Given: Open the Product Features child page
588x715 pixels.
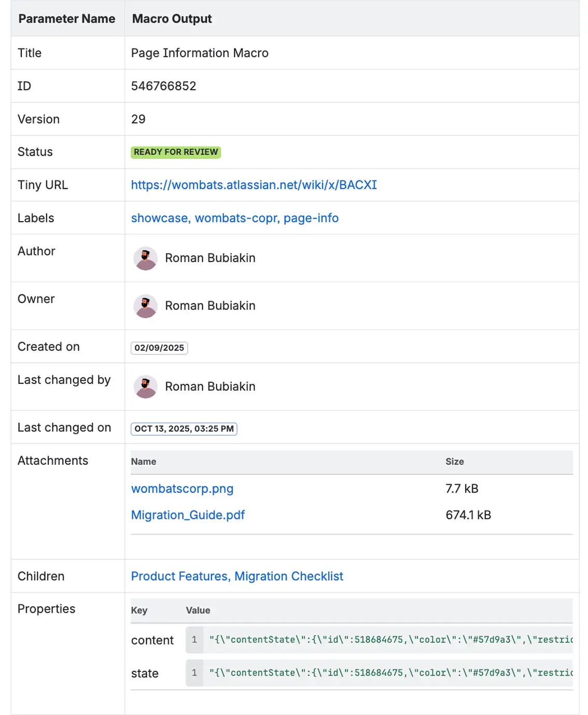Looking at the screenshot, I should coord(179,576).
